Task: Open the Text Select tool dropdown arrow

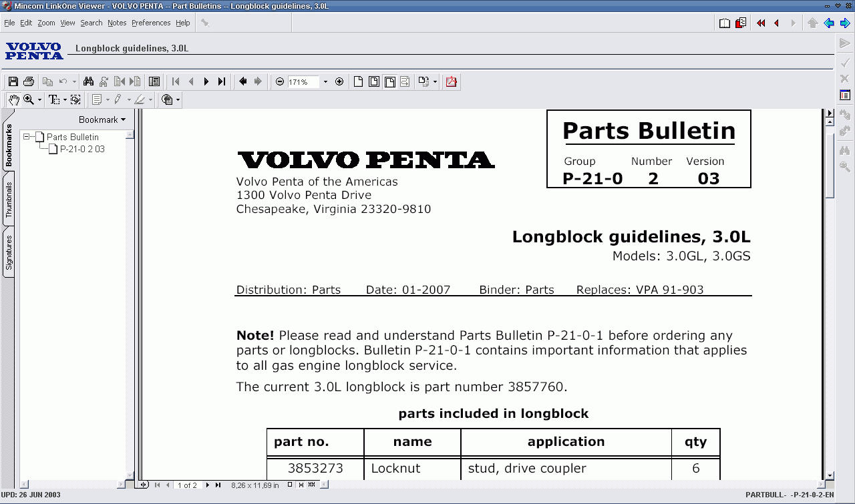Action: tap(65, 99)
